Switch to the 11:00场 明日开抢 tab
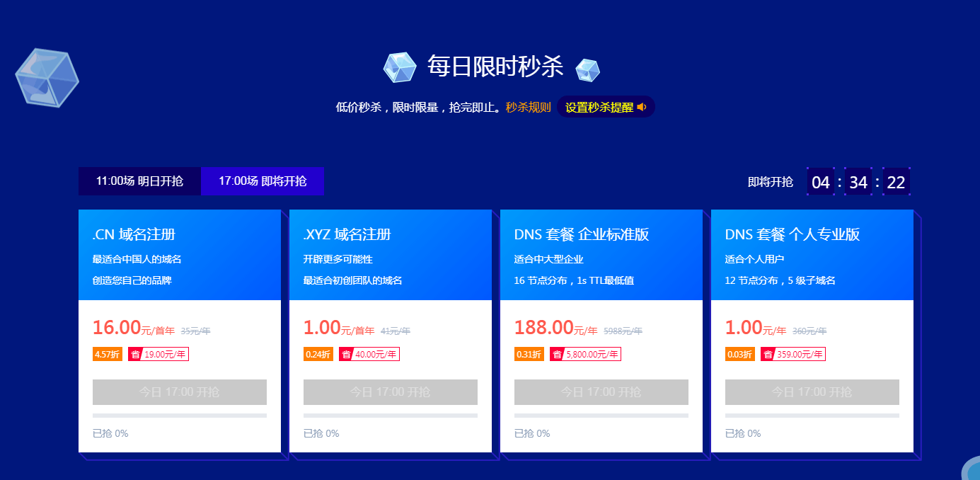This screenshot has width=980, height=480. coord(139,181)
